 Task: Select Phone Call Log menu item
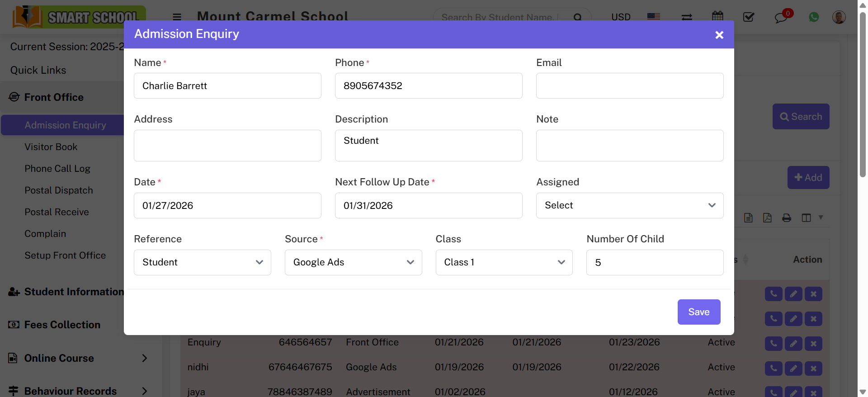click(x=57, y=169)
